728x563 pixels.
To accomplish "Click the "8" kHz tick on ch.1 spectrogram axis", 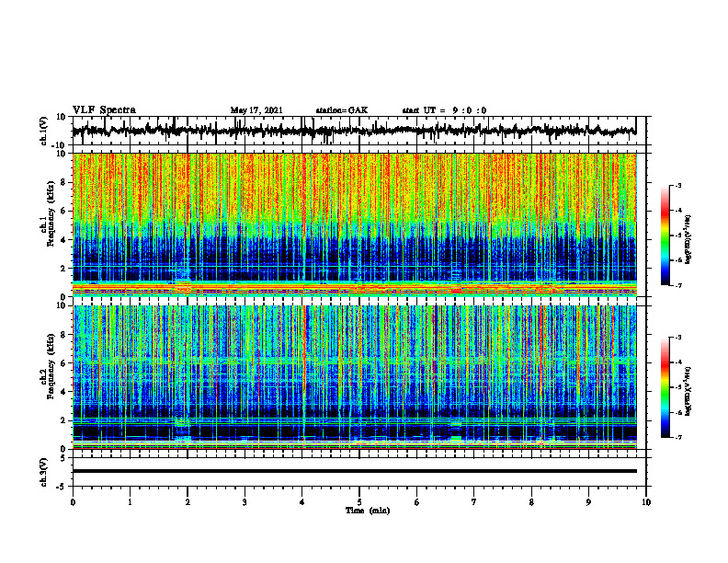I will pos(63,182).
